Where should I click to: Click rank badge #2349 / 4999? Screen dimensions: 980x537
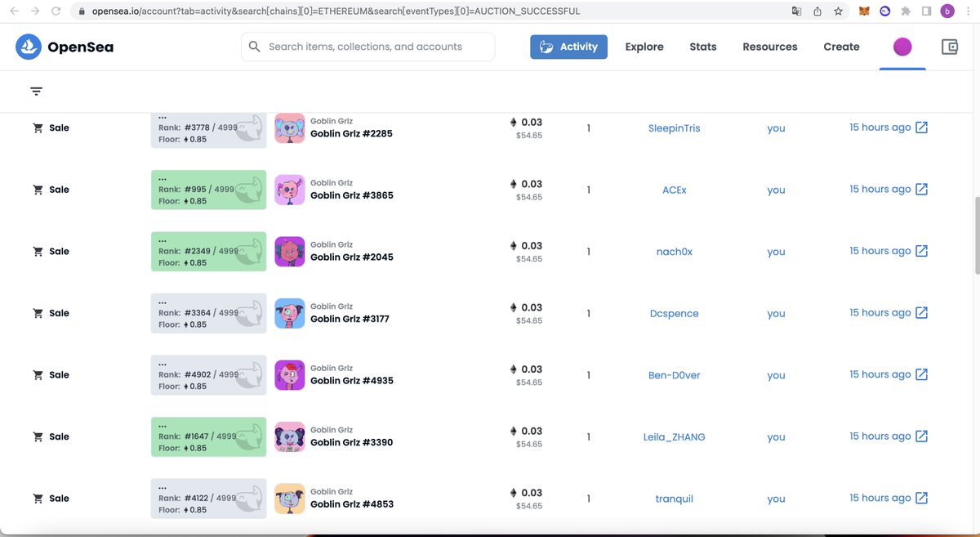tap(209, 252)
